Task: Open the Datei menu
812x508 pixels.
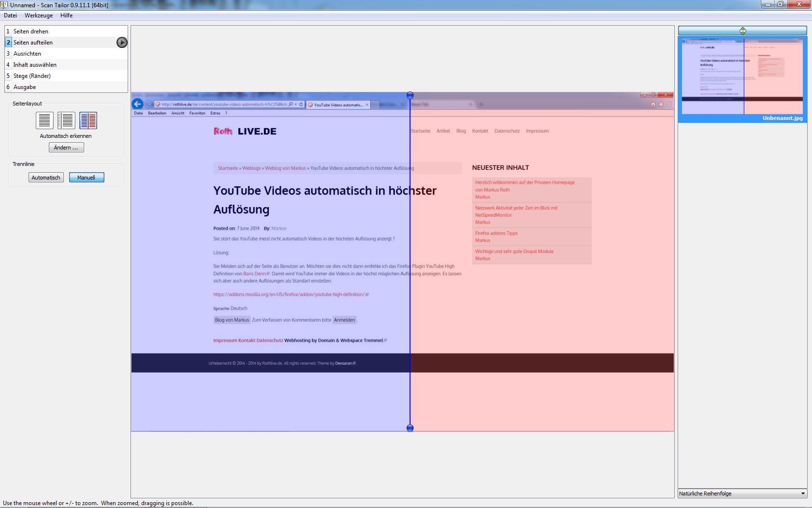Action: click(x=10, y=15)
